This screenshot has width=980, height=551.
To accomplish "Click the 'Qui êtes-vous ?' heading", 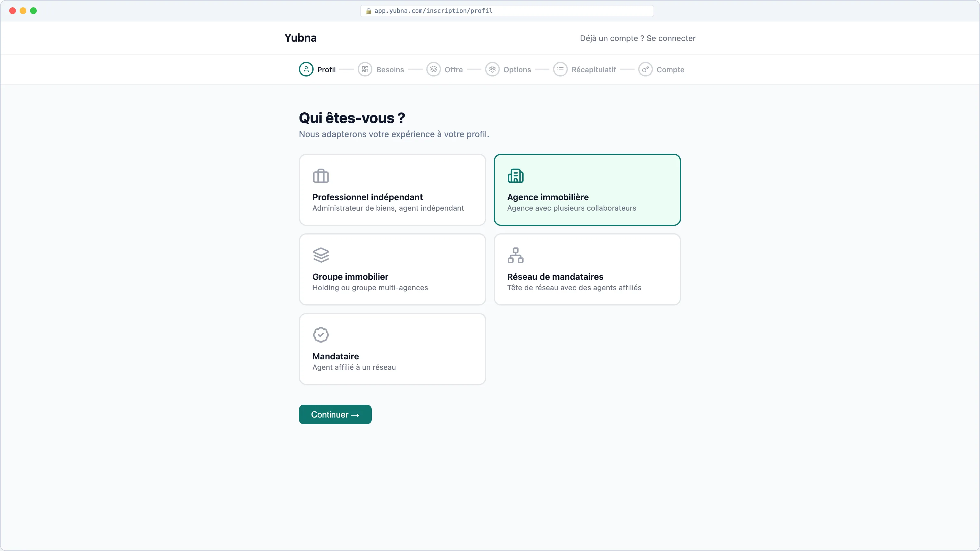I will tap(352, 118).
